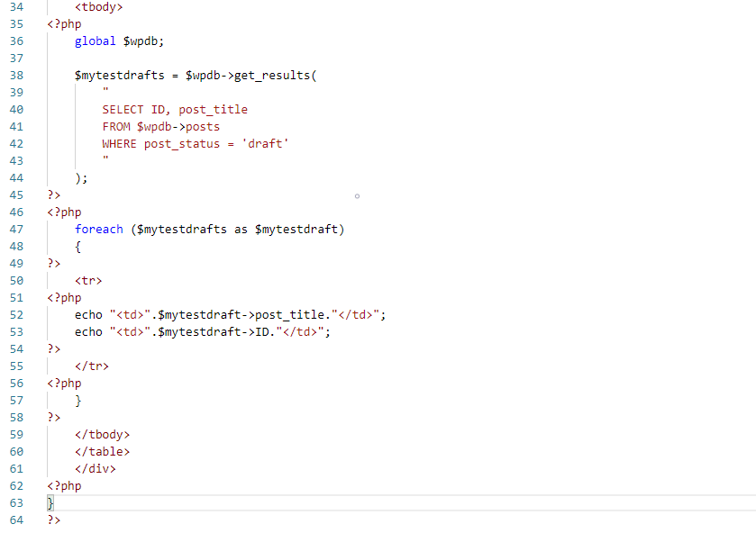756x533 pixels.
Task: Click the highlighted closing brace on line 63
Action: click(x=50, y=503)
